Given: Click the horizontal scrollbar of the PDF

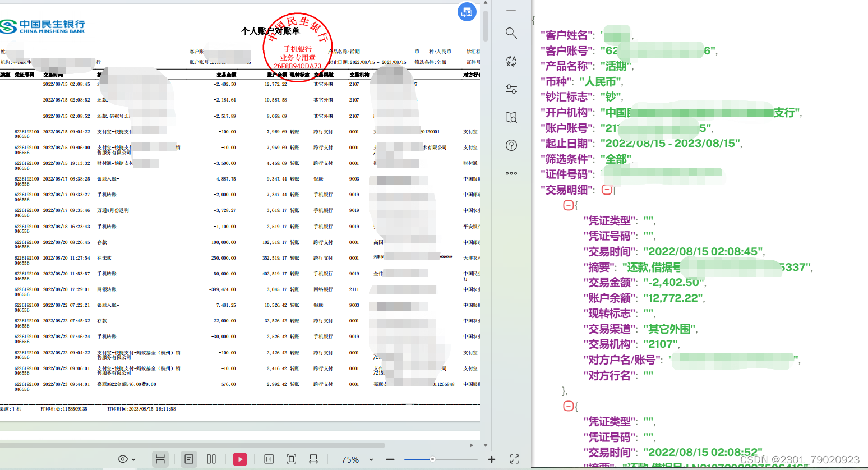Looking at the screenshot, I should pyautogui.click(x=192, y=445).
